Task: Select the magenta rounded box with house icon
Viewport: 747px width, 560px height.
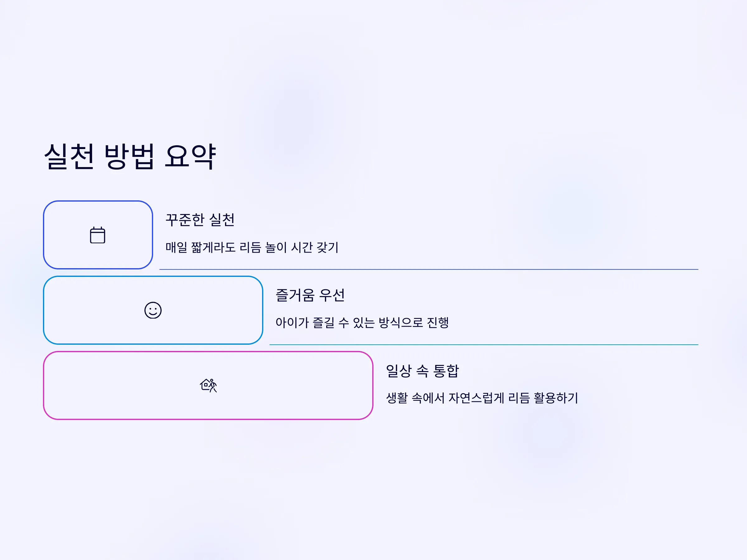Action: click(208, 385)
